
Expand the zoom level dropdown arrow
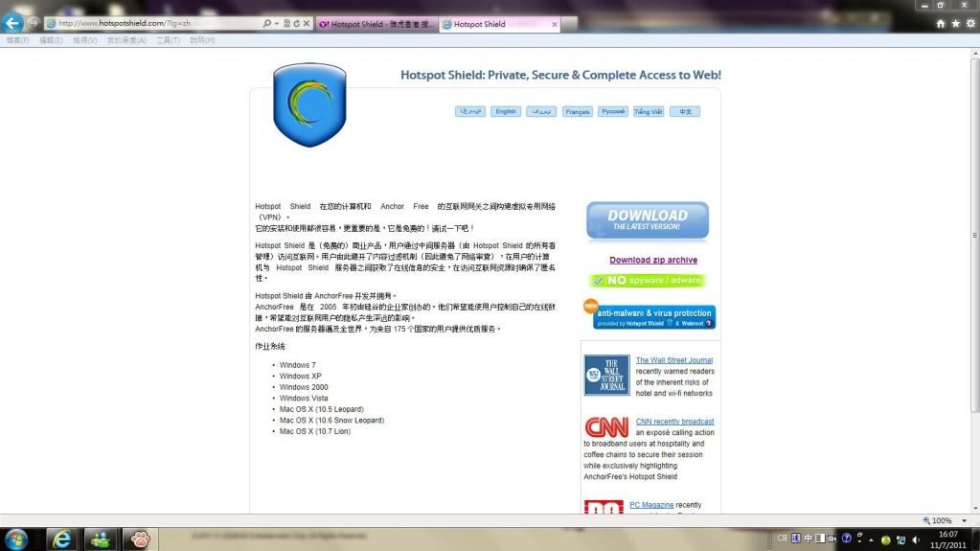point(965,520)
